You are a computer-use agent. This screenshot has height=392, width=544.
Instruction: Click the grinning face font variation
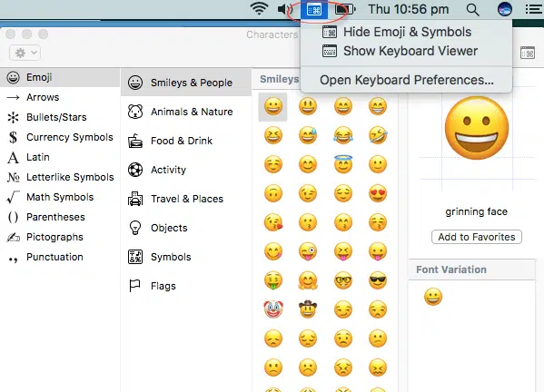click(433, 297)
